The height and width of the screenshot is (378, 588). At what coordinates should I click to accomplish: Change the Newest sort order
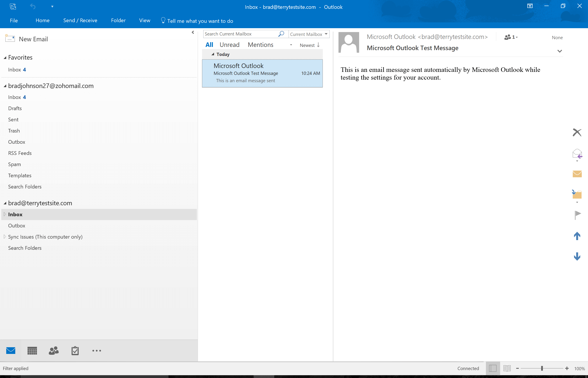[x=310, y=45]
